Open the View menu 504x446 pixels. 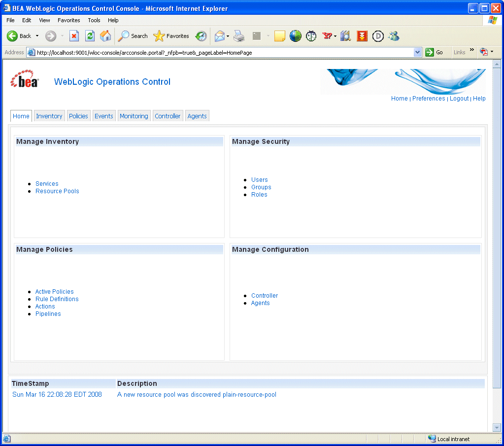pos(44,20)
